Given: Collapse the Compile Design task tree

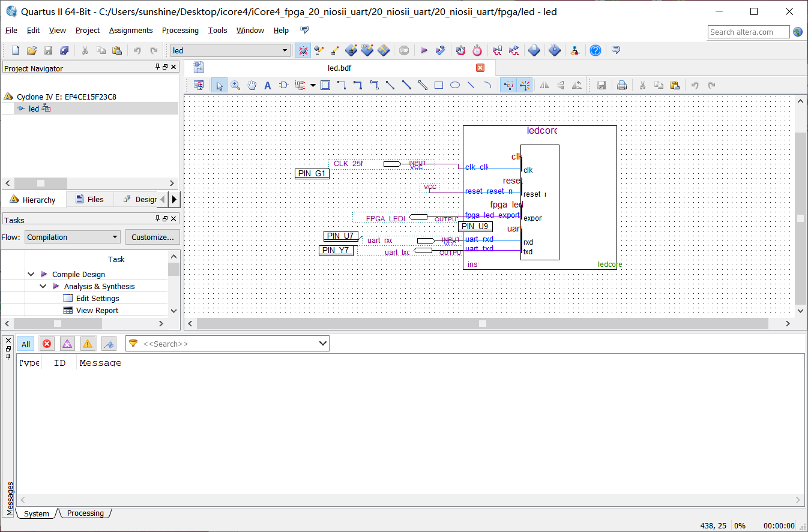Looking at the screenshot, I should pyautogui.click(x=31, y=274).
